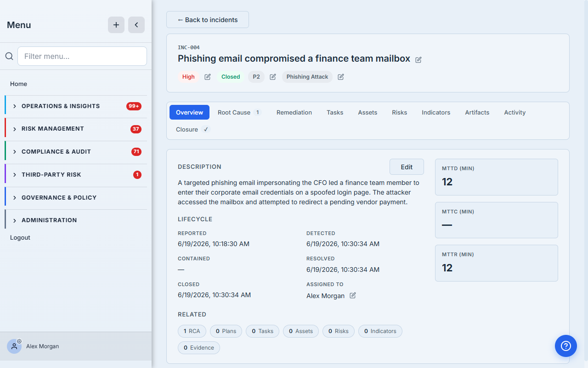Expand Third-Party Risk section
The image size is (588, 368).
[76, 175]
